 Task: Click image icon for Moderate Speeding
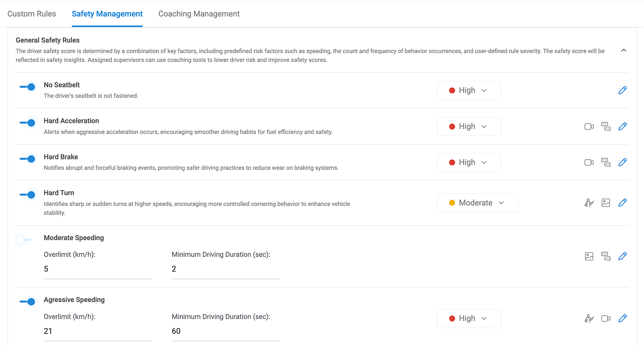click(589, 256)
